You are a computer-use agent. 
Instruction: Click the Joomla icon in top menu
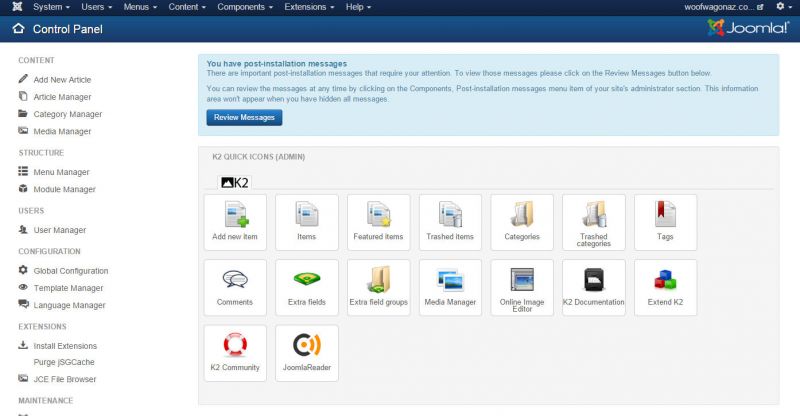17,7
